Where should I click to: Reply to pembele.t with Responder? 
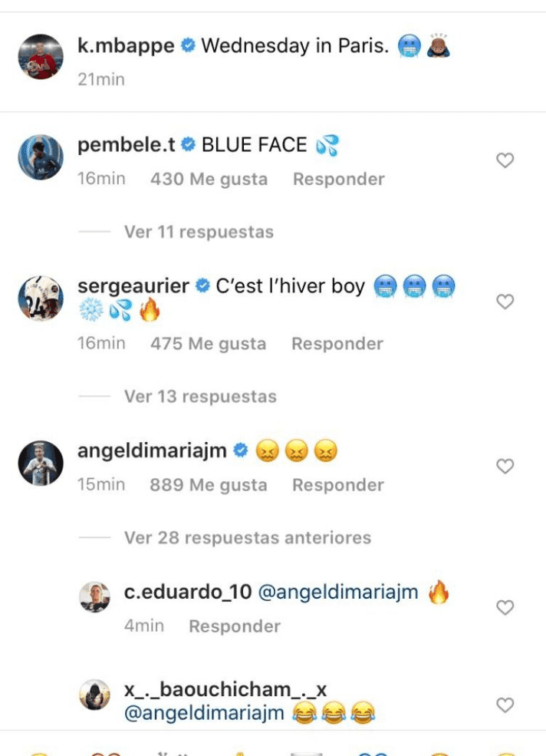tap(338, 179)
